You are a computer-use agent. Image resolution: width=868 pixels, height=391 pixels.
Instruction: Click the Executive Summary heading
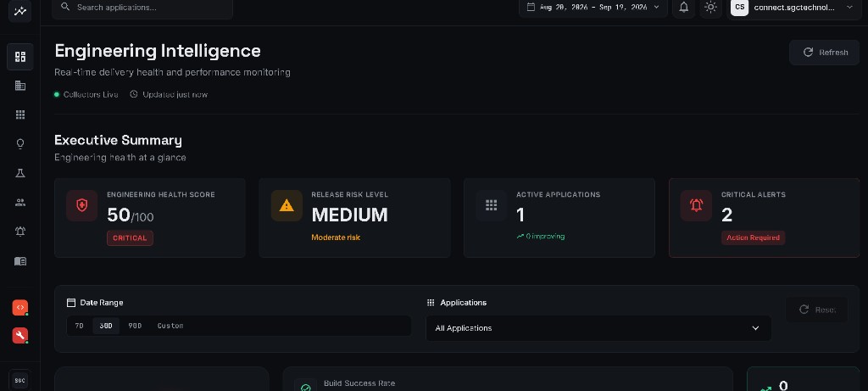118,140
